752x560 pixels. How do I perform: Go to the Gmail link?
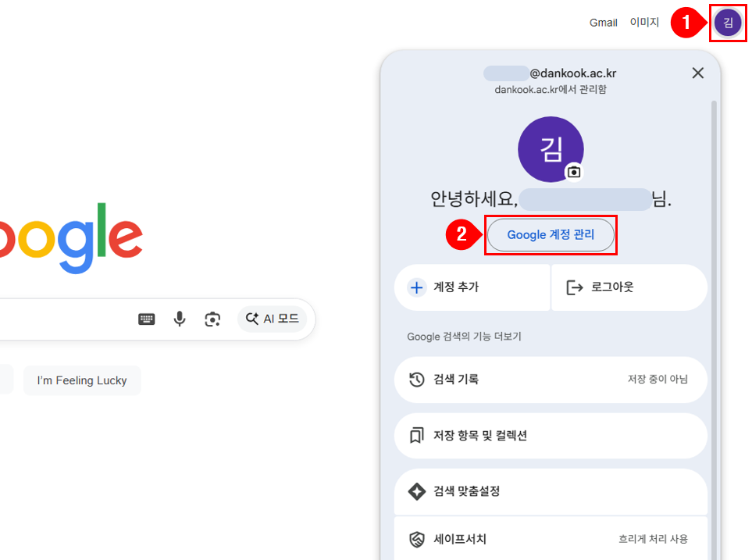pyautogui.click(x=603, y=23)
